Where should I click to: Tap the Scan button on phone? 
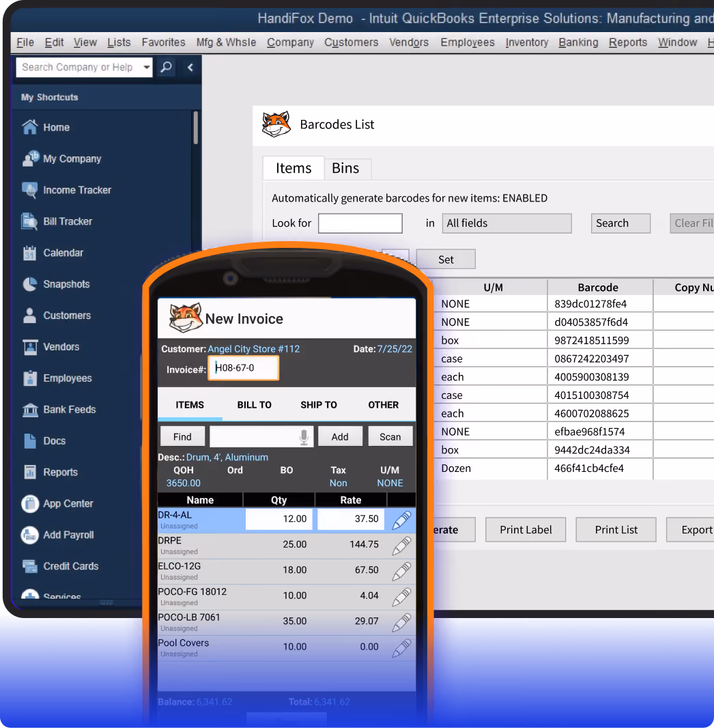click(390, 437)
